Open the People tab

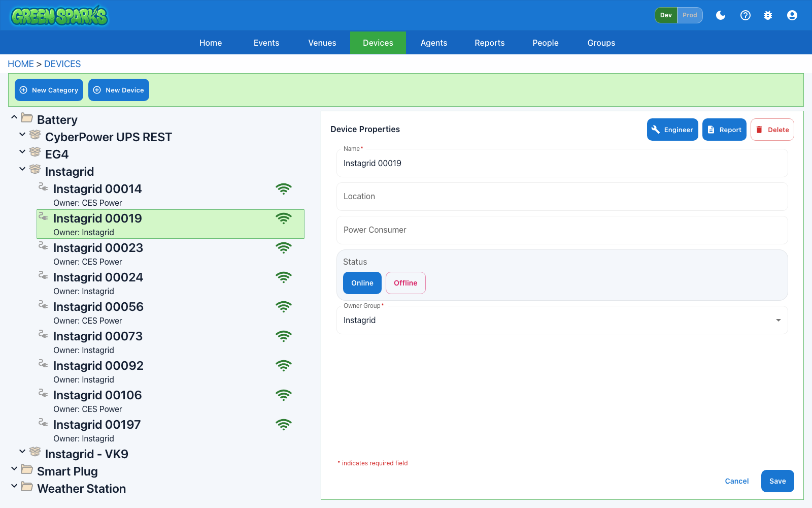pyautogui.click(x=546, y=43)
